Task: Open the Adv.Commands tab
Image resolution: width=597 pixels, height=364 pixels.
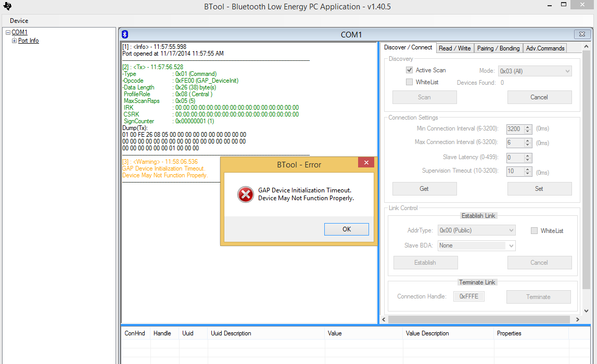Action: [x=545, y=48]
